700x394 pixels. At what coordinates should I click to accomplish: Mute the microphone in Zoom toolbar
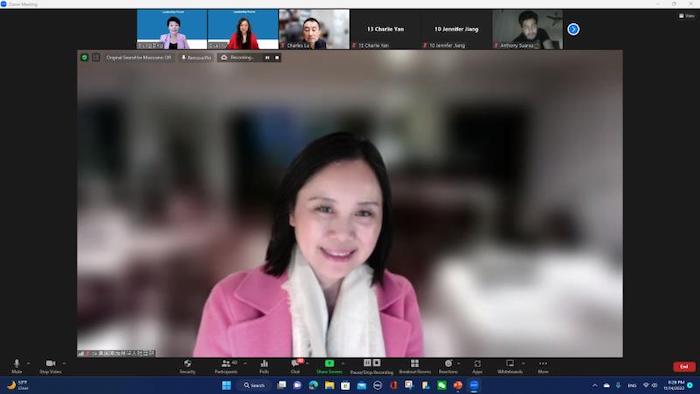point(17,366)
